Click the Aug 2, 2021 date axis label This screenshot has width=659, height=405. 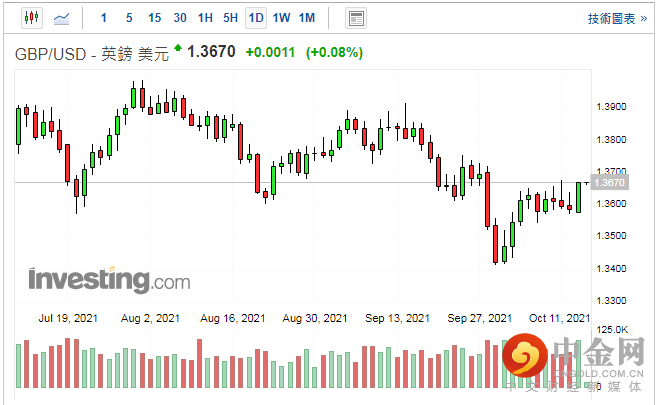[x=150, y=318]
